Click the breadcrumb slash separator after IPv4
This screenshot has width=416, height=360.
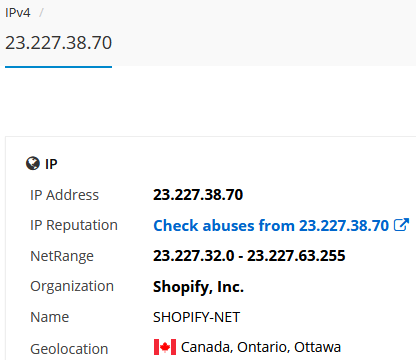[41, 13]
